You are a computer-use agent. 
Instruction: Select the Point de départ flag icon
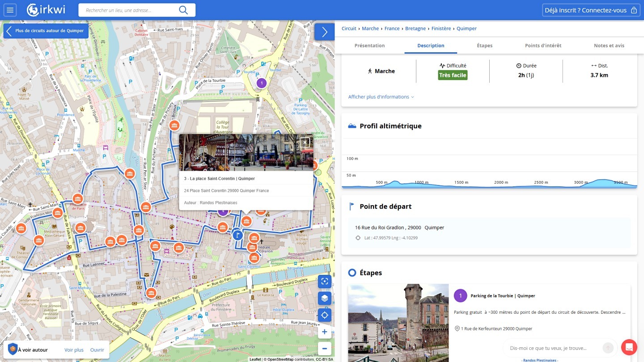[x=352, y=206]
